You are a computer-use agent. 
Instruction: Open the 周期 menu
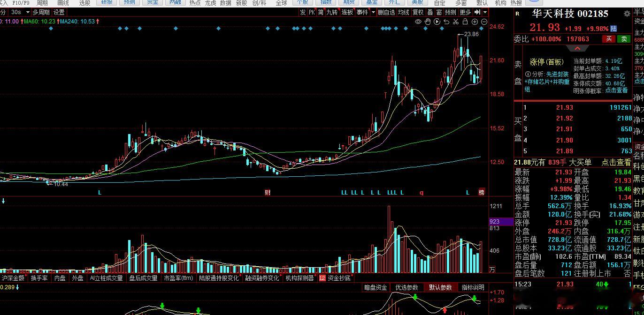(x=42, y=3)
